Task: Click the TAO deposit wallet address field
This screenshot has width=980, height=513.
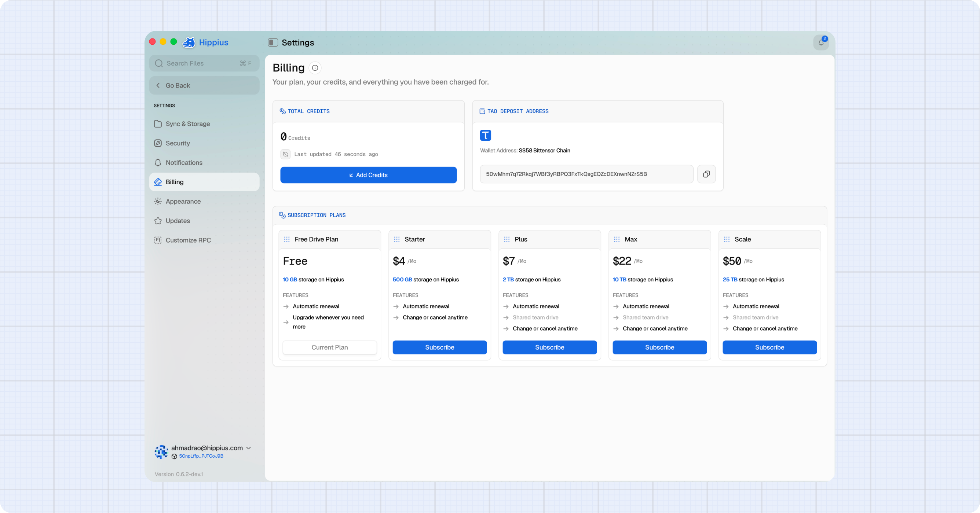Action: click(586, 174)
